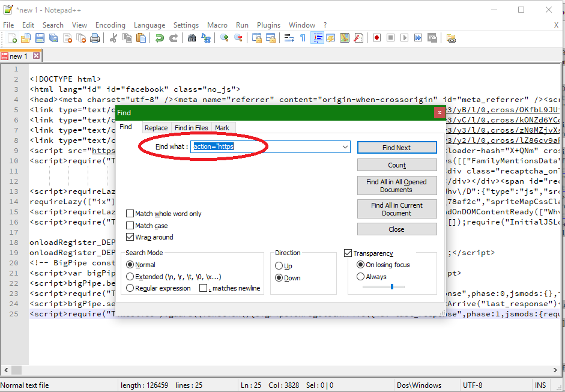The image size is (565, 392).
Task: Enable the Match case checkbox
Action: [130, 226]
